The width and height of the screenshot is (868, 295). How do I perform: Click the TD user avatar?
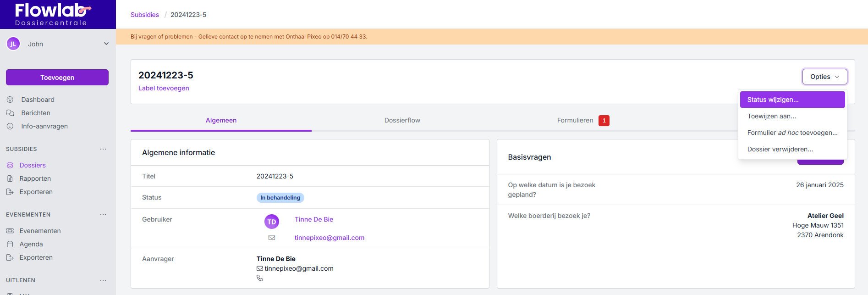(x=272, y=222)
